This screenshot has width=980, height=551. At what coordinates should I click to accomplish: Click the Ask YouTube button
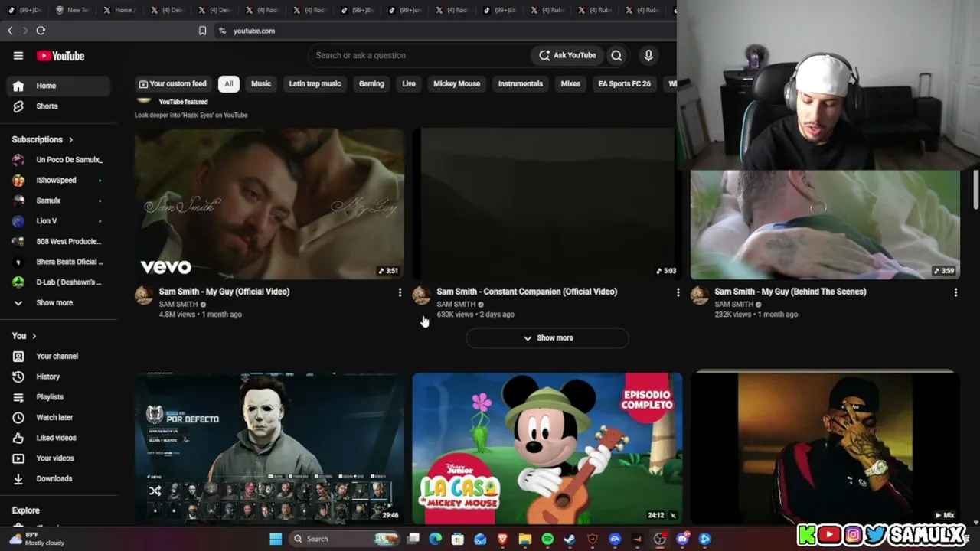coord(567,55)
